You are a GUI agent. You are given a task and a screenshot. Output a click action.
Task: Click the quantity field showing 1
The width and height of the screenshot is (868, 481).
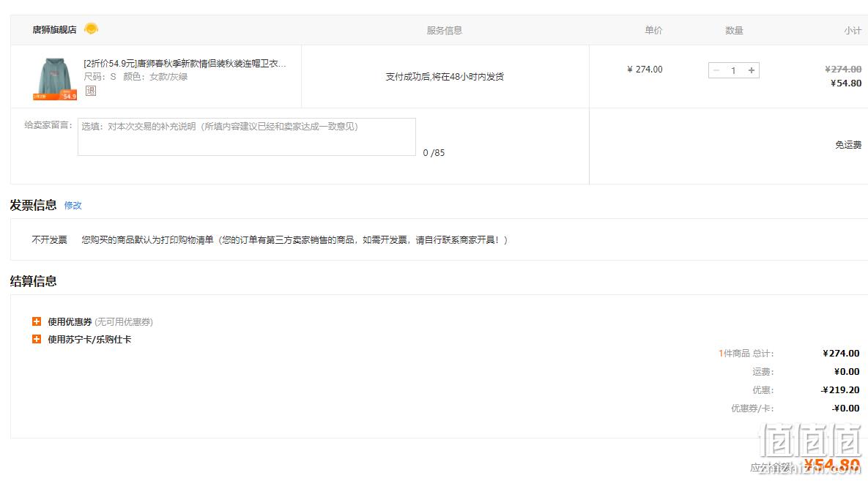coord(733,70)
